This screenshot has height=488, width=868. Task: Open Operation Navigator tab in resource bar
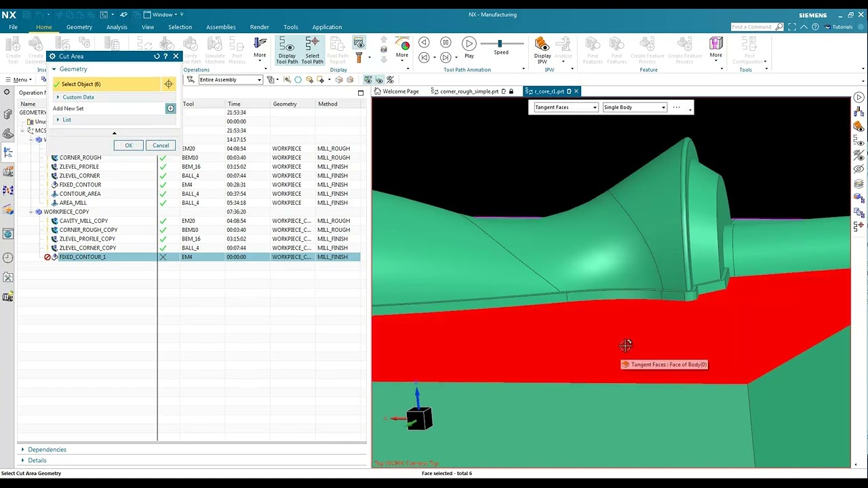[8, 153]
